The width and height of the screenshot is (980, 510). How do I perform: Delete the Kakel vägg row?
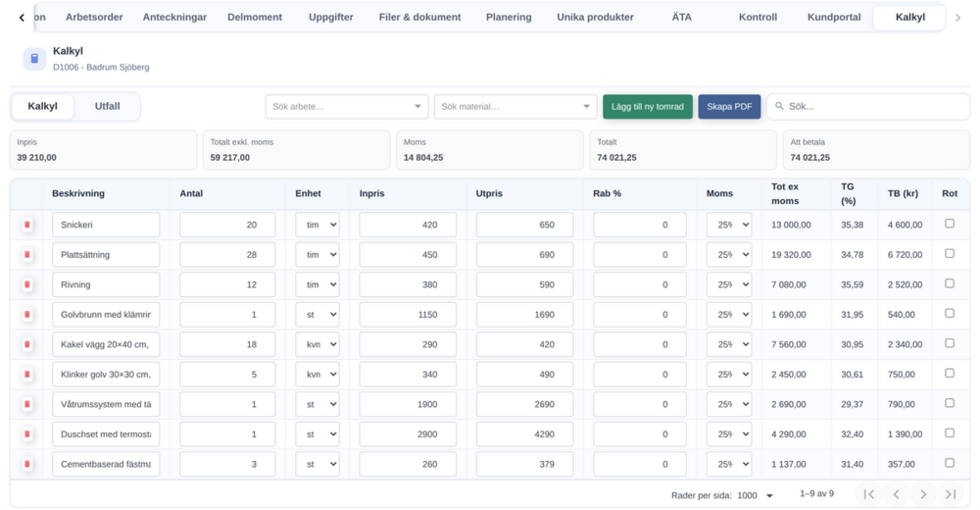tap(26, 344)
